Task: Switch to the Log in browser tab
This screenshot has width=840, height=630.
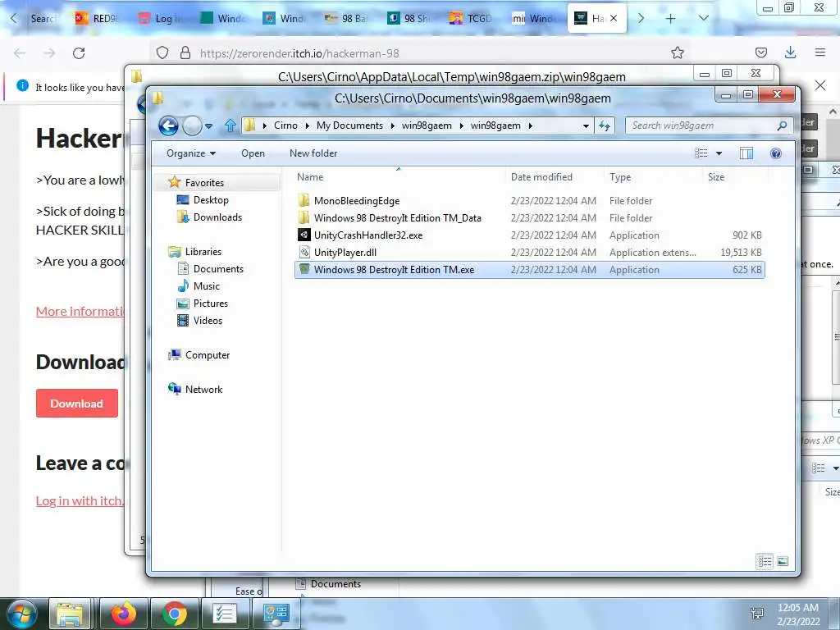Action: tap(159, 18)
